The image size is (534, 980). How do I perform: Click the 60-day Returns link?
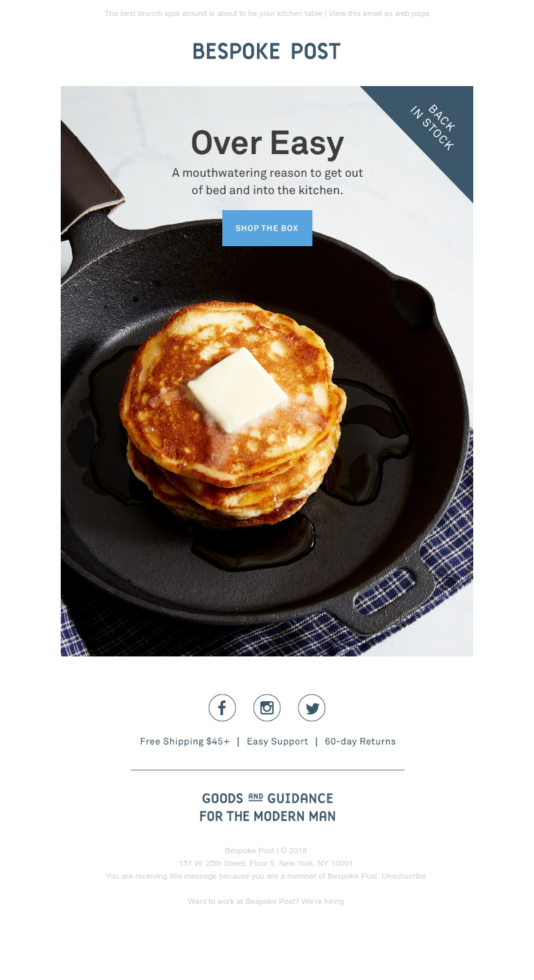click(360, 741)
